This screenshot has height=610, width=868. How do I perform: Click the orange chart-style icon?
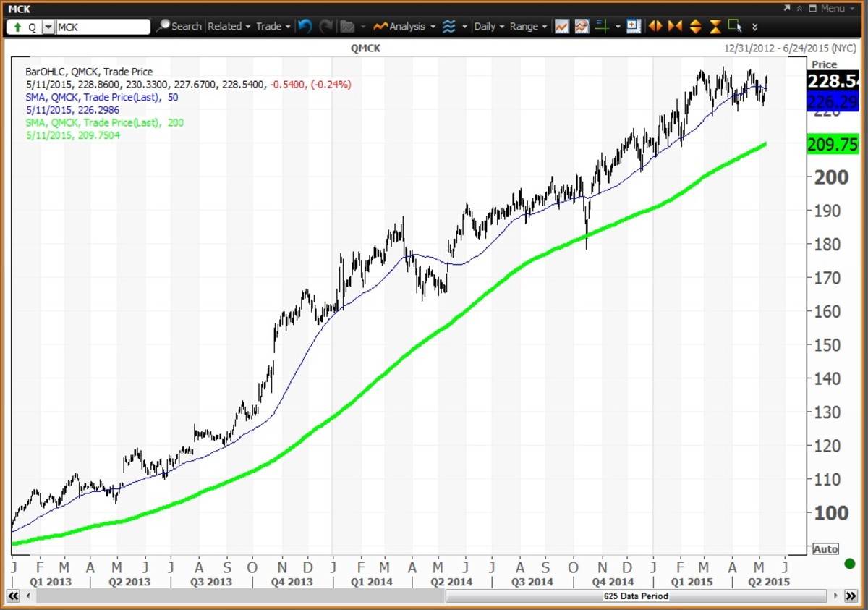[562, 26]
